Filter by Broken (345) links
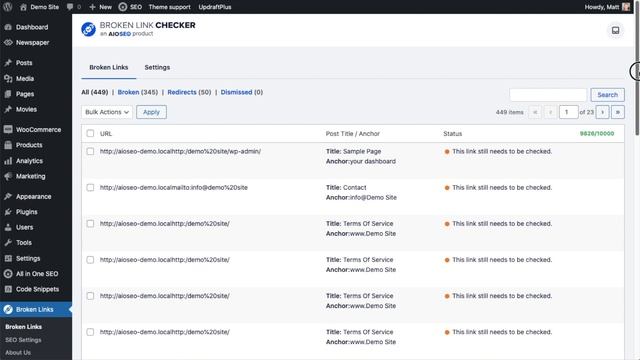This screenshot has height=360, width=640. pos(138,92)
